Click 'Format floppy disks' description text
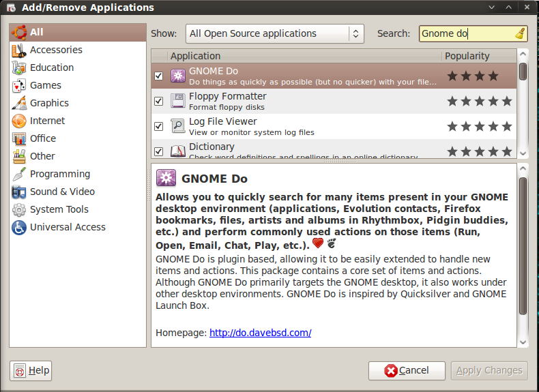 click(227, 107)
